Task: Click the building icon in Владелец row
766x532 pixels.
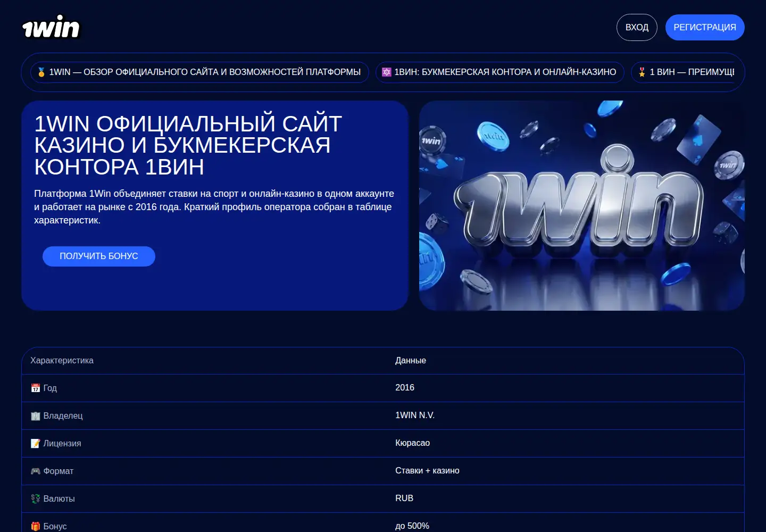Action: point(36,415)
